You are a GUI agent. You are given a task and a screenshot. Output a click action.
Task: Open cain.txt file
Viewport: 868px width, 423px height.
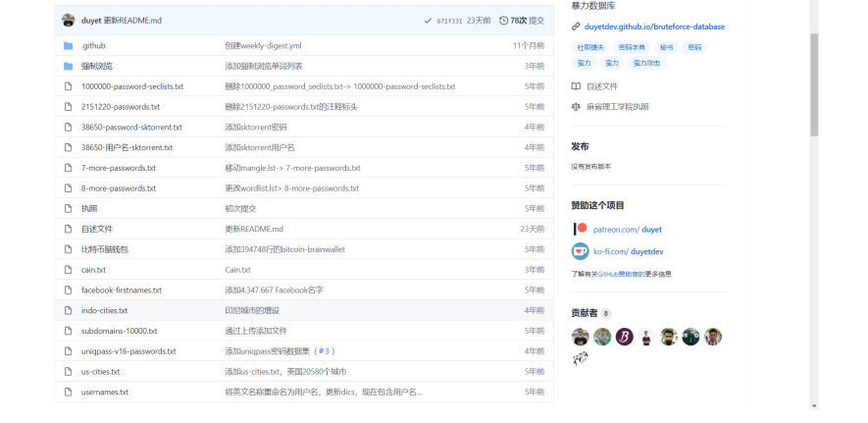tap(93, 270)
